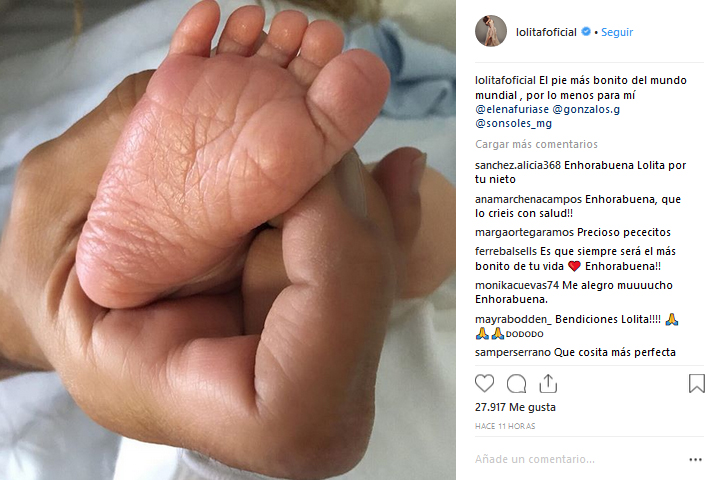
Task: Click the blue verified badge
Action: pyautogui.click(x=586, y=32)
